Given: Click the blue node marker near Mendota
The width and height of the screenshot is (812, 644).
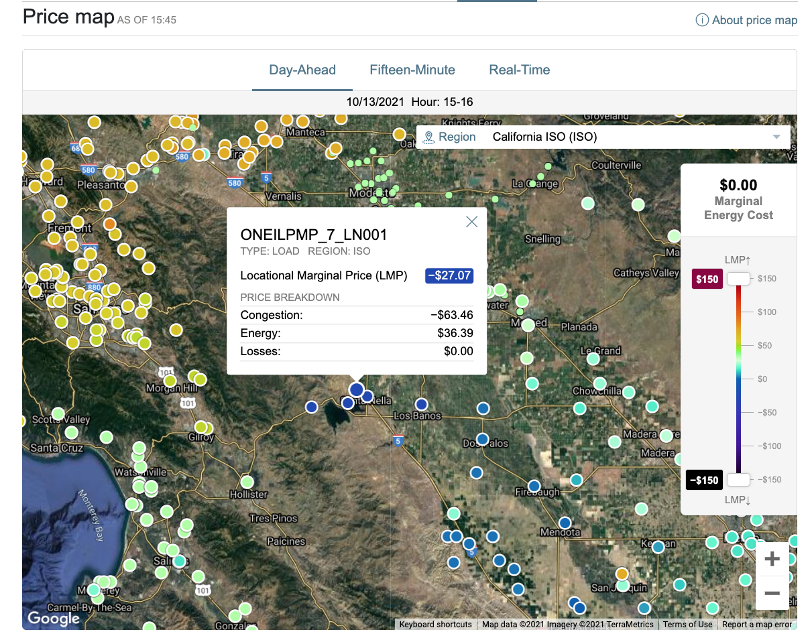Looking at the screenshot, I should coord(565,522).
